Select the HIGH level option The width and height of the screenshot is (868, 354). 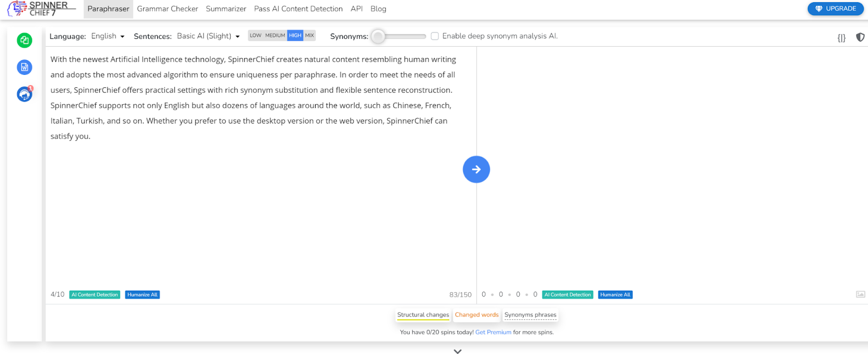pyautogui.click(x=295, y=36)
